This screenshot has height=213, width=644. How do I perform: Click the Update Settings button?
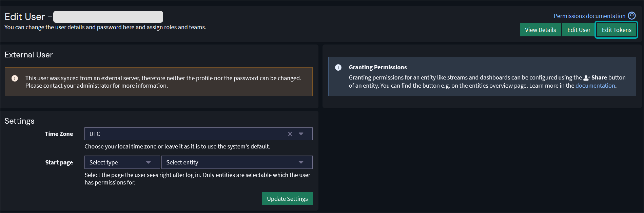point(287,198)
